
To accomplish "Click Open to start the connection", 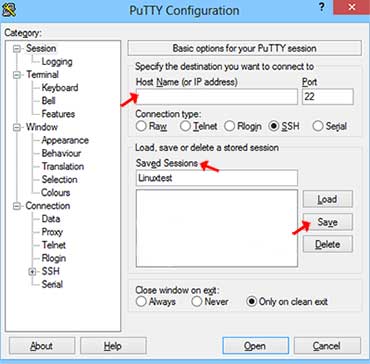I will [x=255, y=346].
